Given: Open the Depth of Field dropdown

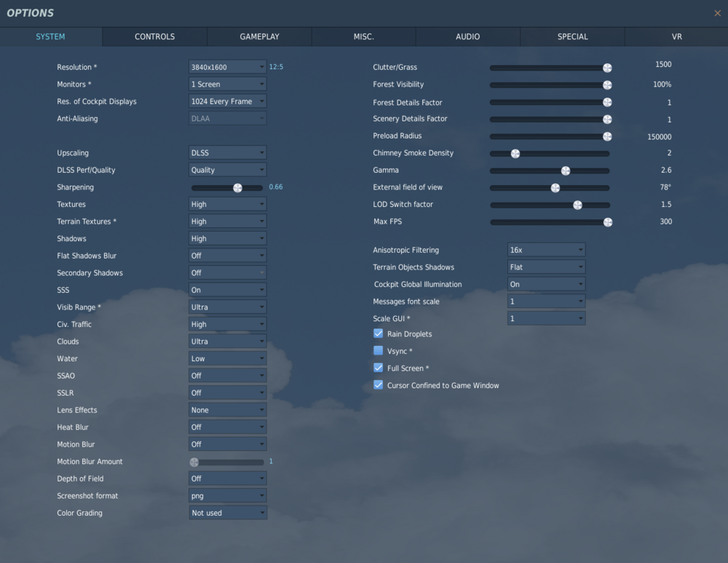Looking at the screenshot, I should tap(227, 479).
